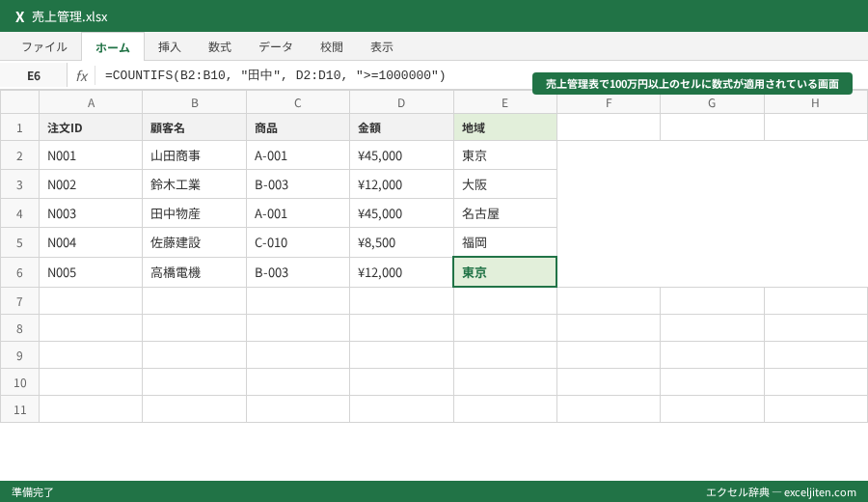Click cell containing N004
This screenshot has width=868, height=502.
(x=91, y=242)
